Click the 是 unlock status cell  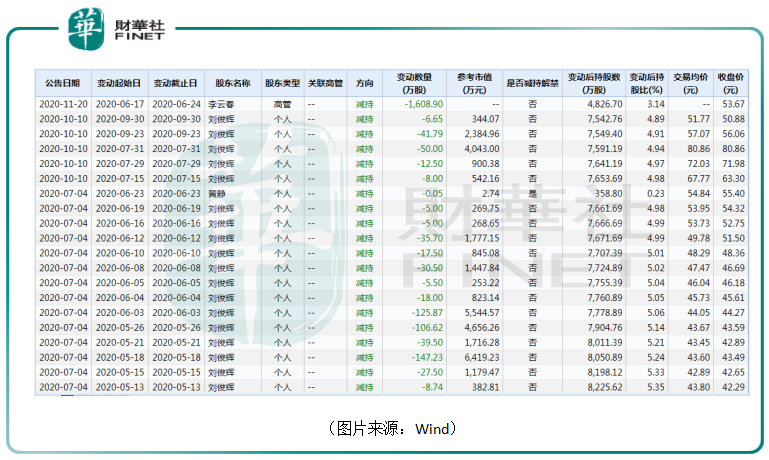[x=533, y=193]
